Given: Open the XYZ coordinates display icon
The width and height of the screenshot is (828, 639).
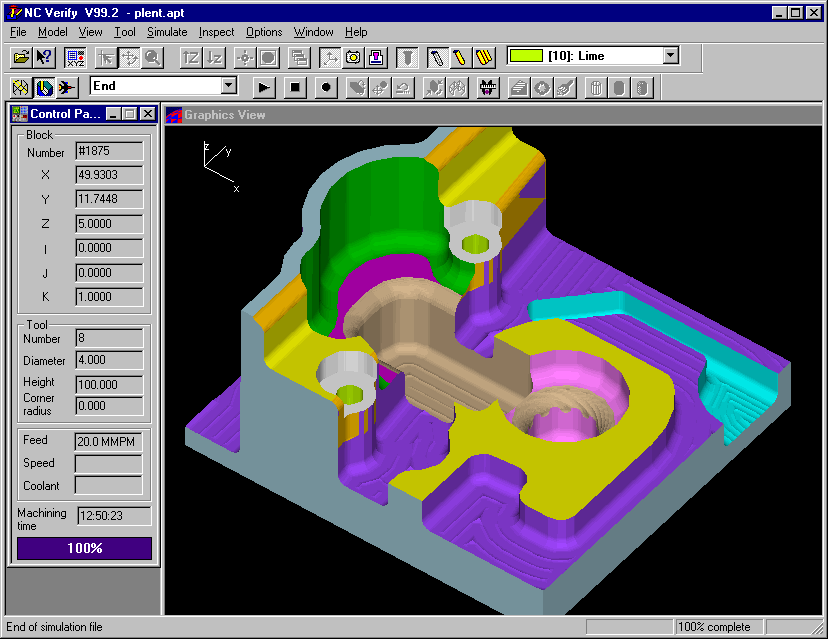Looking at the screenshot, I should 76,57.
